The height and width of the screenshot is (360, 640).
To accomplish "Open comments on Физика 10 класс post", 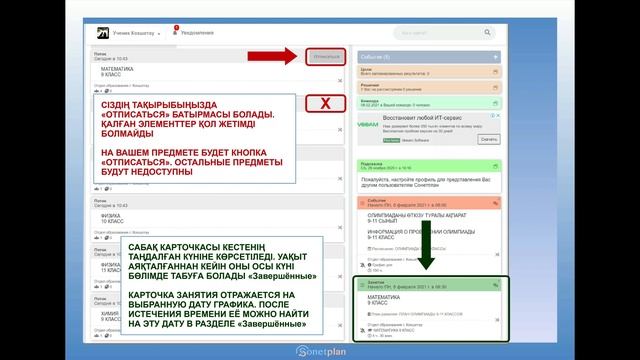I will (108, 238).
